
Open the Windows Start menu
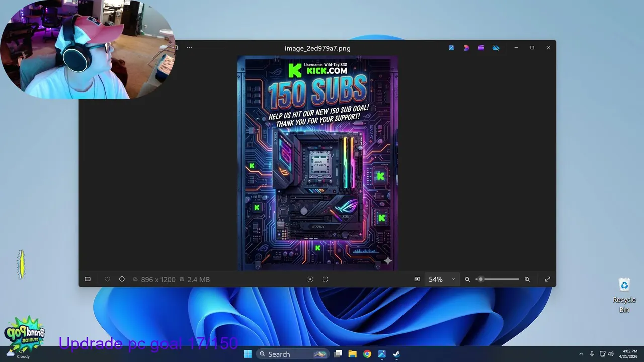(248, 354)
